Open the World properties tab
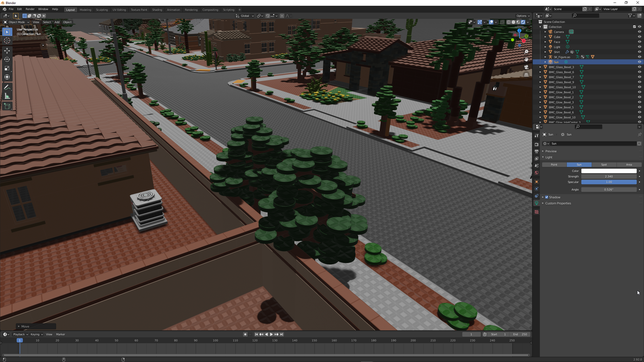644x362 pixels. tap(536, 173)
